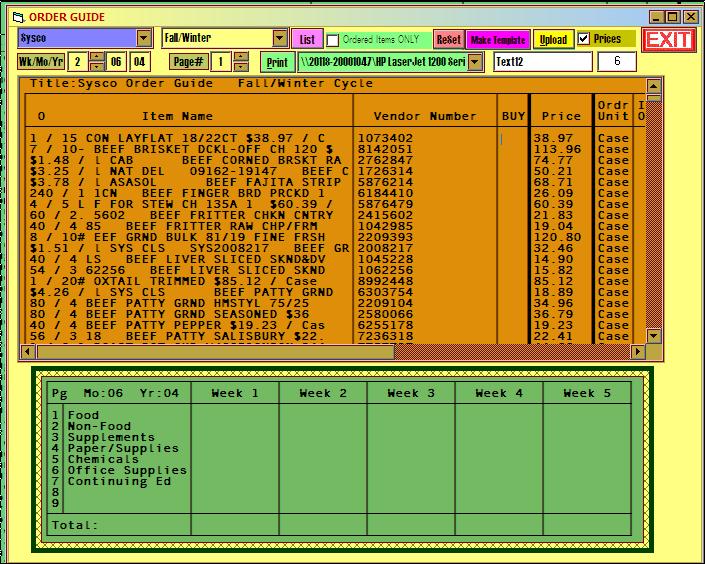Increase the week number with up arrow

coord(97,57)
